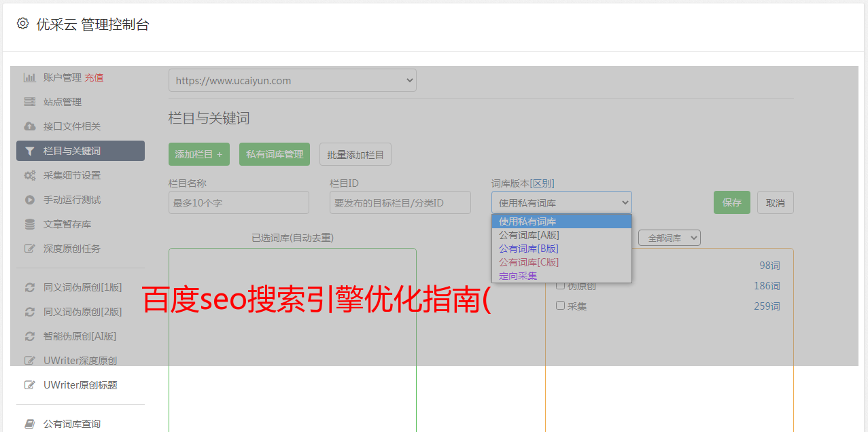
Task: Focus the 栏目名称 input field
Action: click(239, 202)
